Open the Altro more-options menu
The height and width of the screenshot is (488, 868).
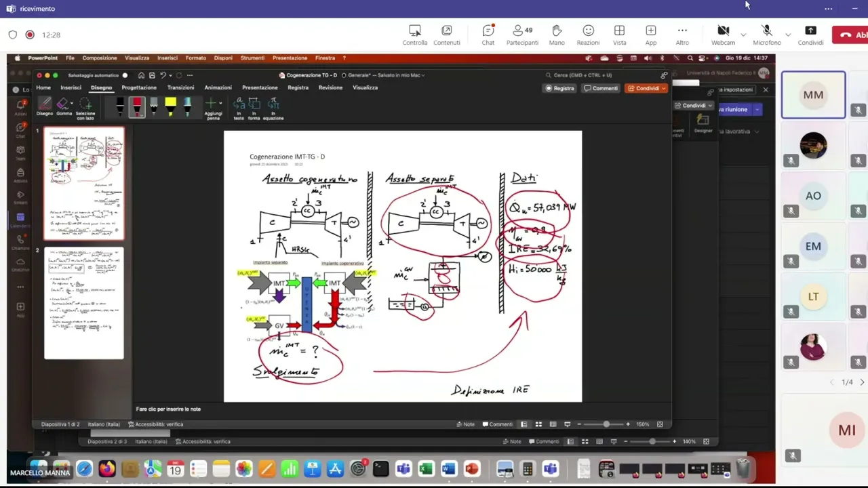click(682, 35)
